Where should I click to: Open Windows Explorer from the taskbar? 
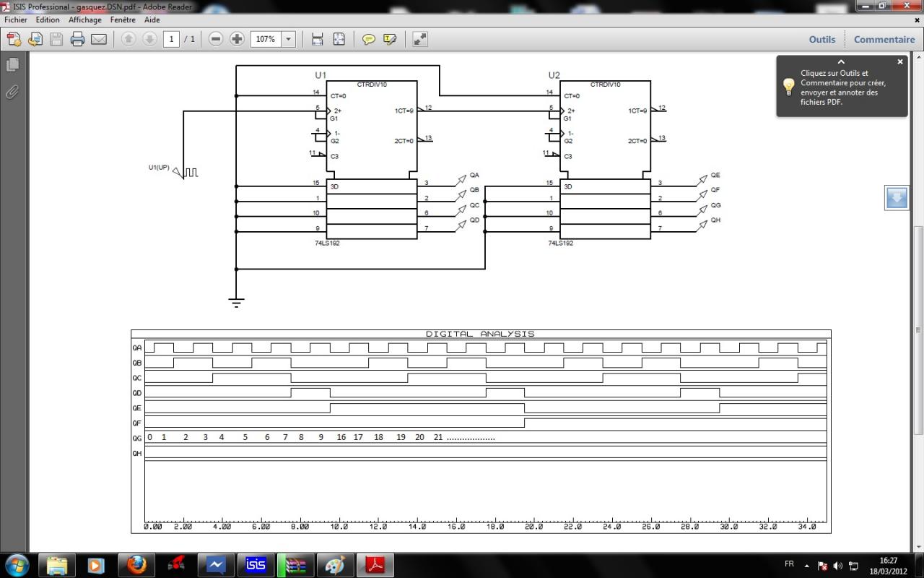(57, 564)
